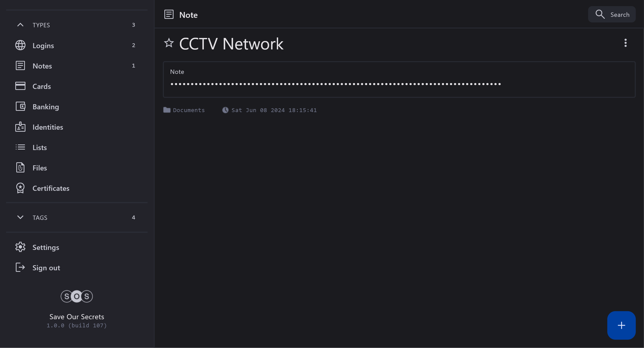Click the blue plus add button

pos(621,325)
